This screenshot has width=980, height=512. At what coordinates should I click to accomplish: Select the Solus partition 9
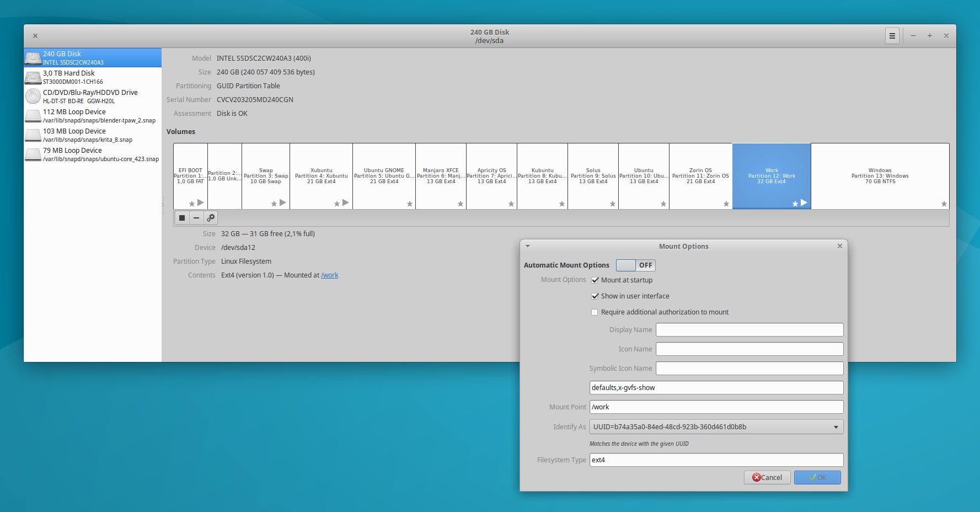click(593, 176)
